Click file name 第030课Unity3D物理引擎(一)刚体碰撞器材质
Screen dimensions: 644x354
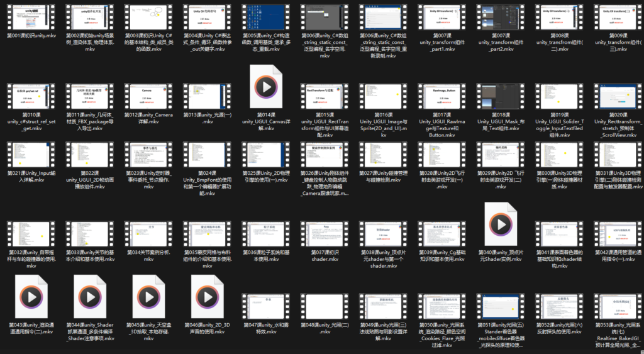coord(559,180)
